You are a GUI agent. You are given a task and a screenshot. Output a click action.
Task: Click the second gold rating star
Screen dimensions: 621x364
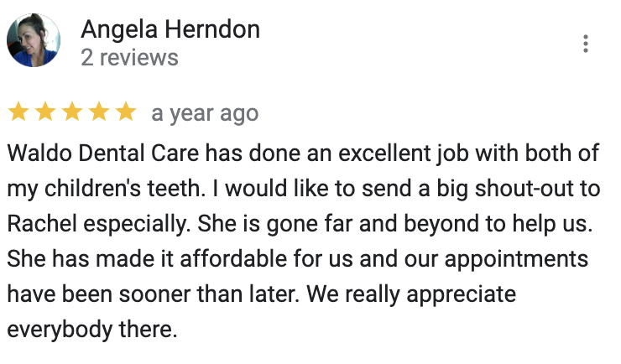[45, 112]
